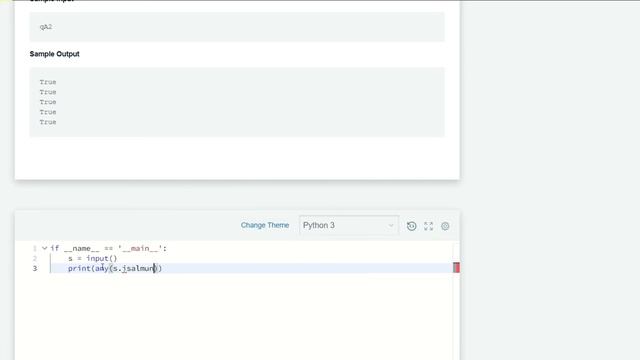Click code line 's = input()'

[93, 258]
